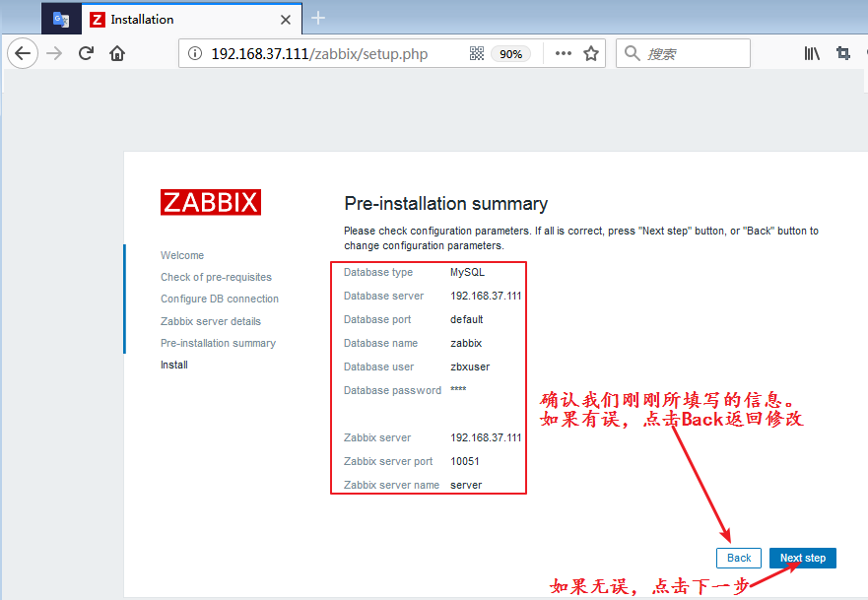This screenshot has height=600, width=868.
Task: Click the Next step button
Action: [802, 558]
